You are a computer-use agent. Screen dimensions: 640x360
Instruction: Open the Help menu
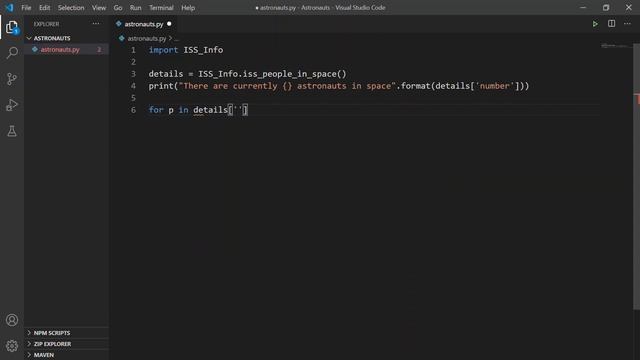188,7
